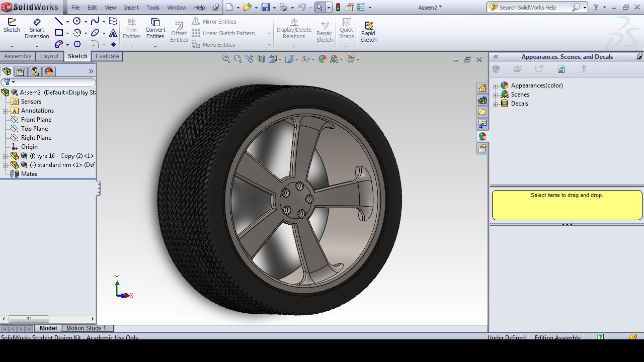This screenshot has width=644, height=362.
Task: Open the ConfigurationManager tab
Action: 34,71
